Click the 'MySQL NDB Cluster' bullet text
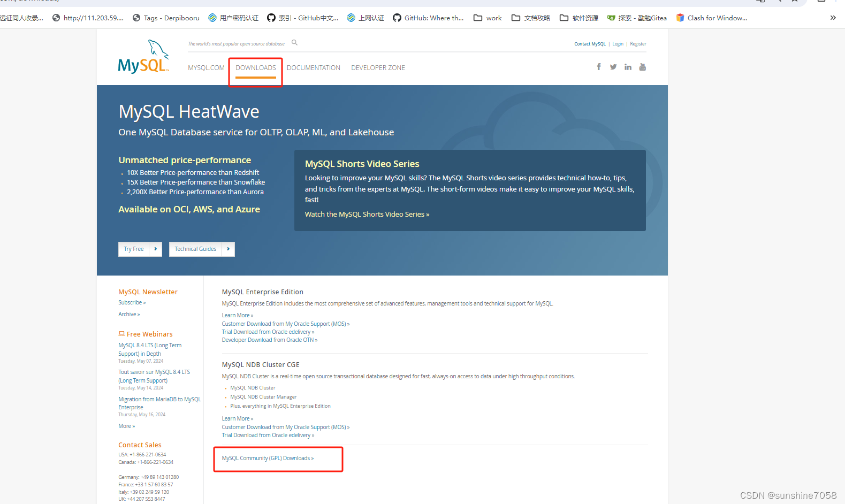Image resolution: width=845 pixels, height=504 pixels. click(253, 387)
